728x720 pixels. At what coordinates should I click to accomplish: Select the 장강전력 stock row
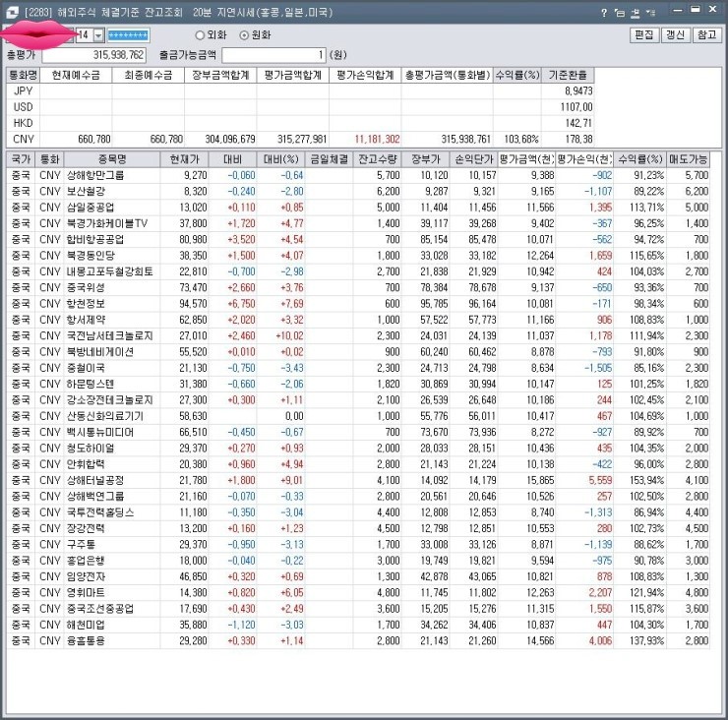click(358, 529)
